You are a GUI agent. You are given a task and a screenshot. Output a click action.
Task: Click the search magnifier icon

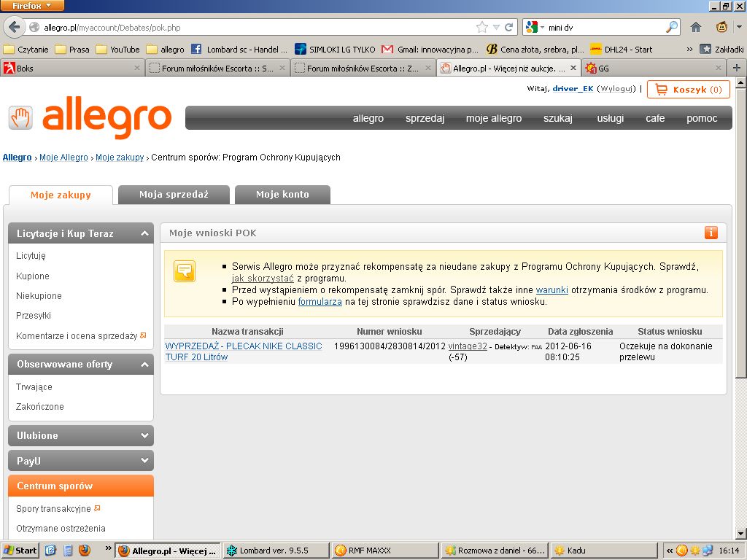click(x=671, y=28)
